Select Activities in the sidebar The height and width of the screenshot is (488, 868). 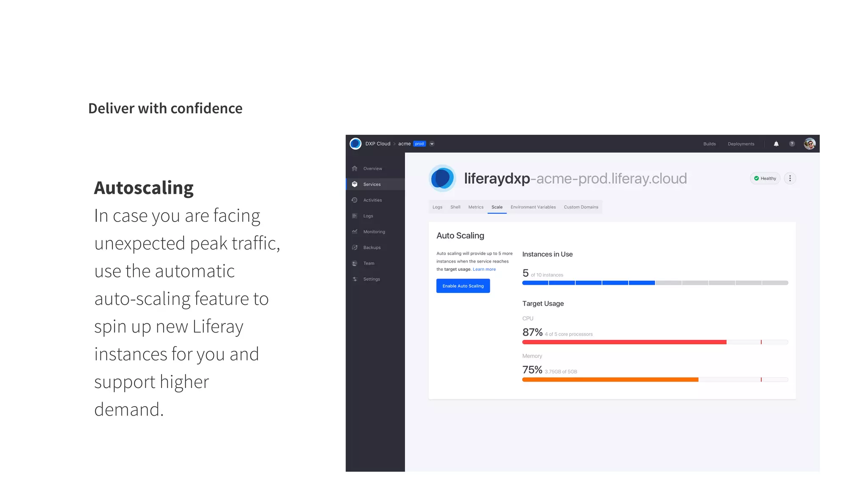(373, 200)
